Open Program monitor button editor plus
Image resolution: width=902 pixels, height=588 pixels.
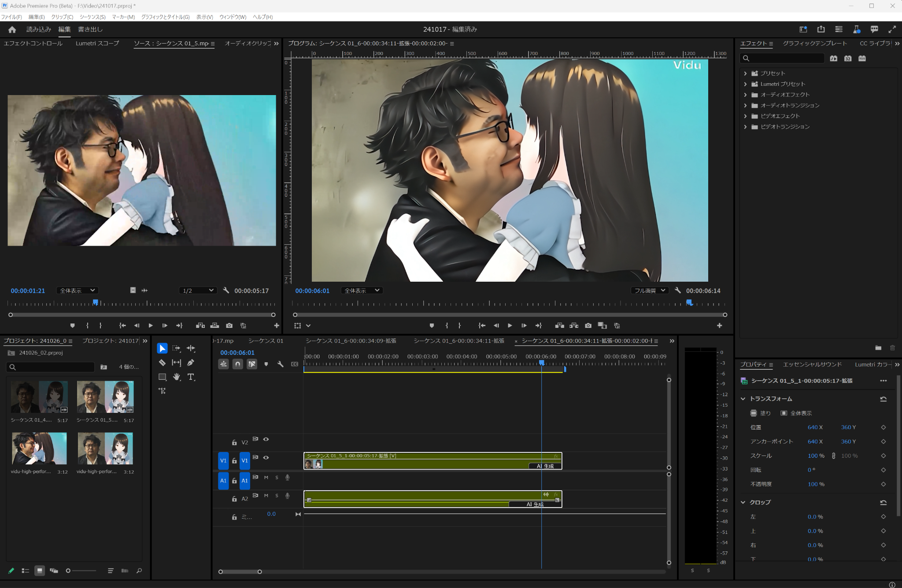[x=719, y=326]
